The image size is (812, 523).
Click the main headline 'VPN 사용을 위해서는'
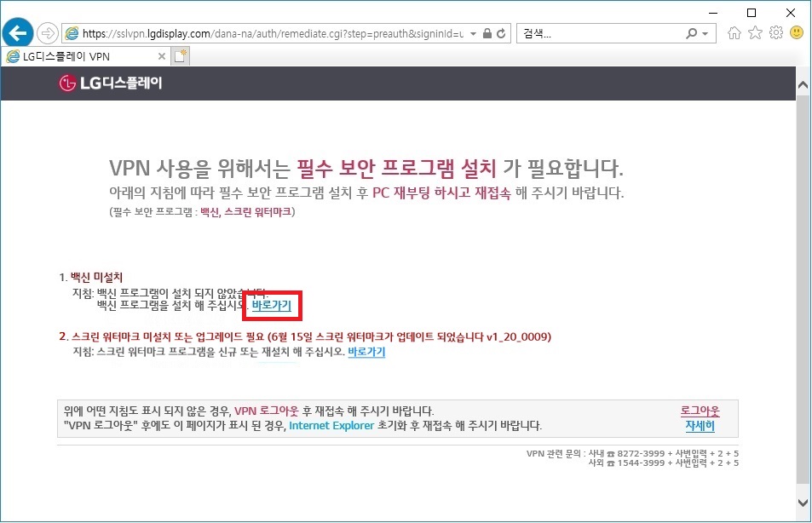pyautogui.click(x=199, y=169)
